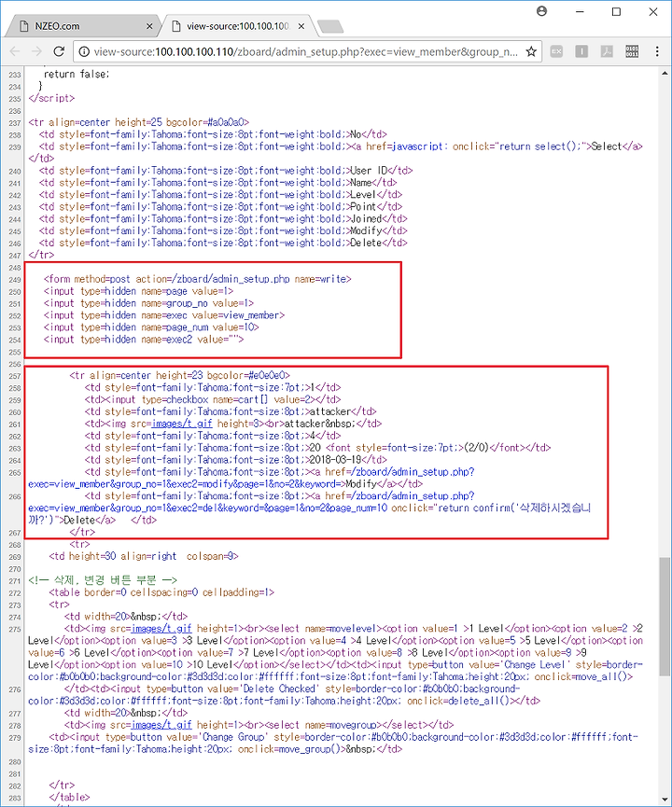Screen dimensions: 672x807
Task: Open the Chrome three-dot menu
Action: (x=657, y=51)
